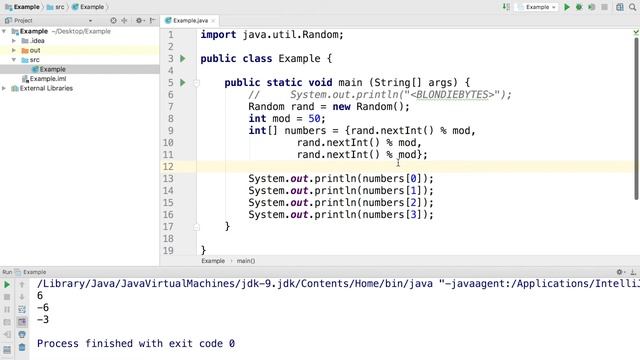This screenshot has width=640, height=360.
Task: Expand the out folder
Action: [x=14, y=50]
